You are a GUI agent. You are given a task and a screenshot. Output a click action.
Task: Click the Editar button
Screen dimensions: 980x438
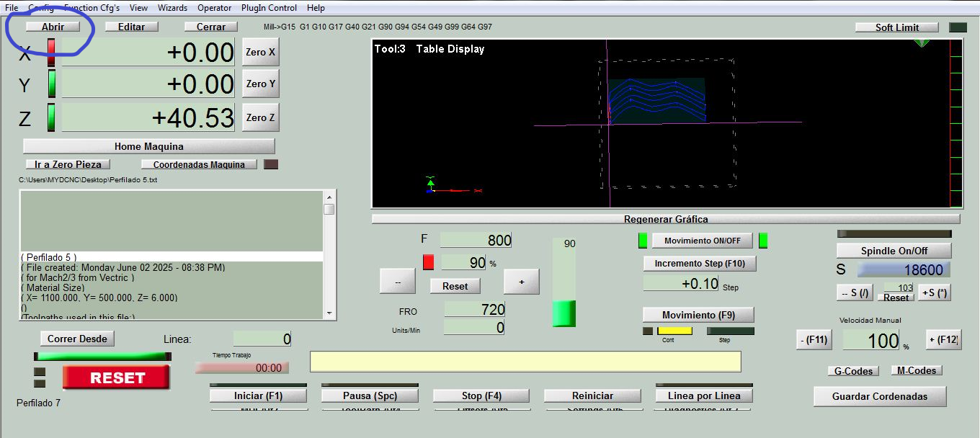tap(131, 27)
